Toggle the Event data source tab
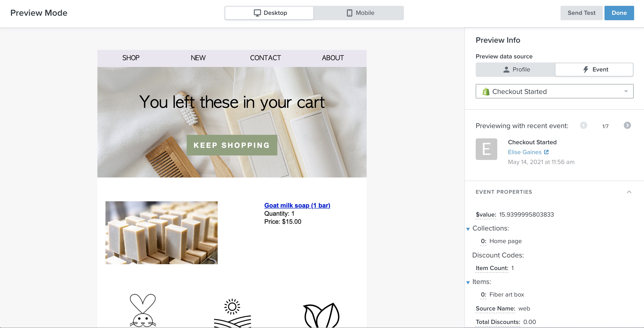 point(594,69)
